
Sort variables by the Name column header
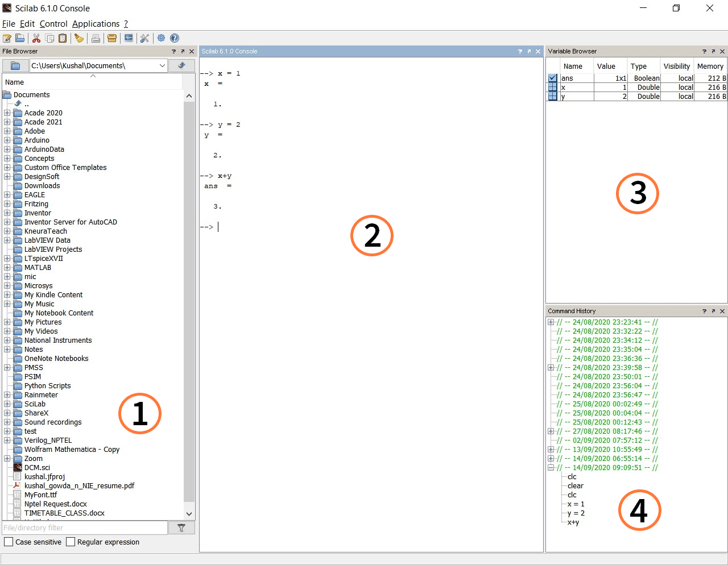577,66
